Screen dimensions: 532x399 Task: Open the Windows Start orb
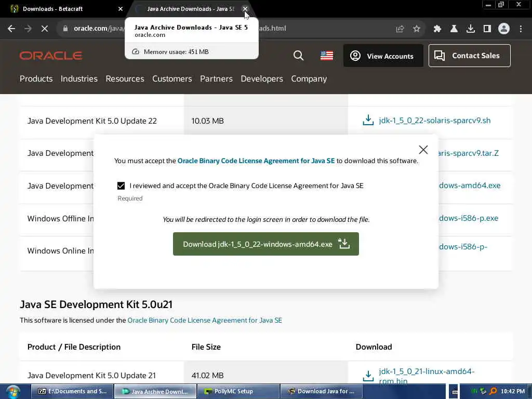click(x=13, y=392)
